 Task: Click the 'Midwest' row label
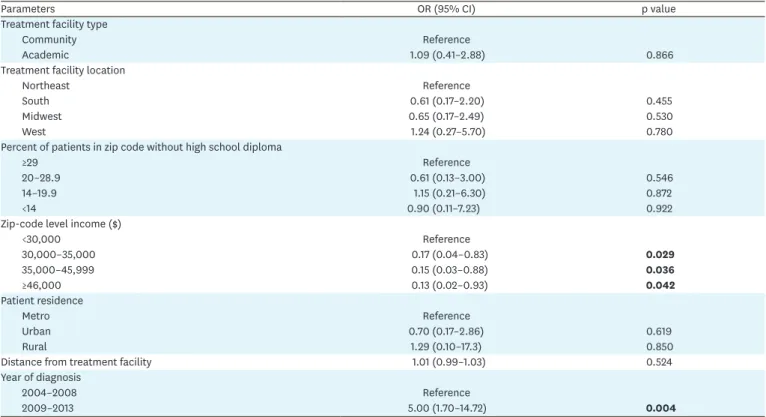tap(42, 116)
